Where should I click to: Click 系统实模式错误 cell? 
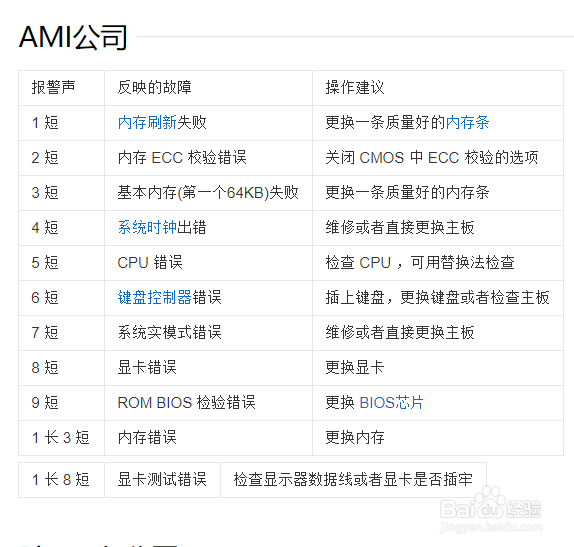208,333
